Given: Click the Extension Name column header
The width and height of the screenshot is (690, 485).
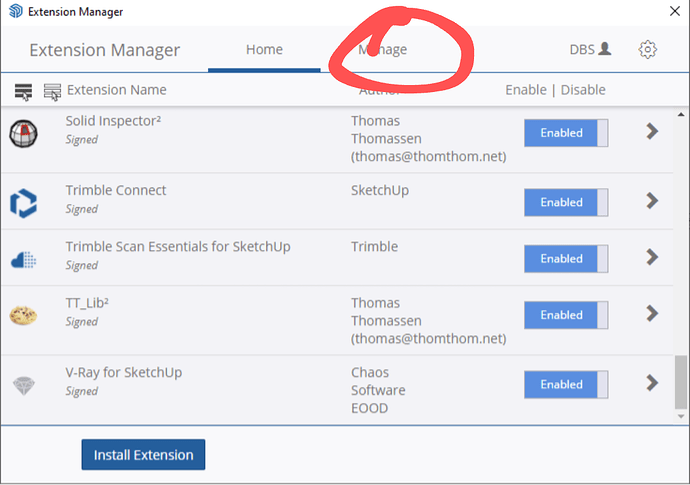Looking at the screenshot, I should click(x=117, y=90).
